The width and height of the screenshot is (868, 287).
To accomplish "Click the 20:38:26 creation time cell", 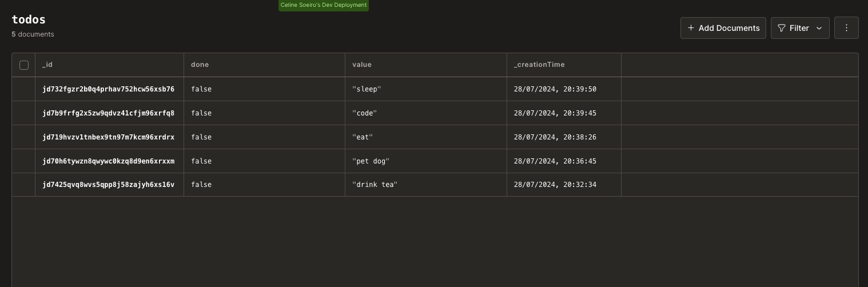I will [x=555, y=137].
